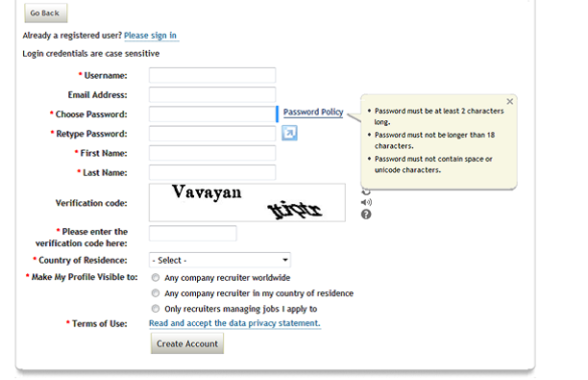Click the verification code entry field
Screen dimensions: 588x380
click(193, 233)
